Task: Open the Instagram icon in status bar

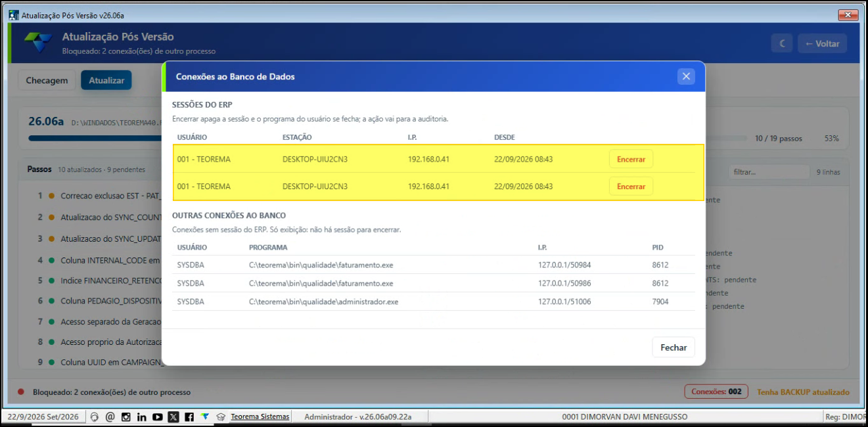Action: 126,416
